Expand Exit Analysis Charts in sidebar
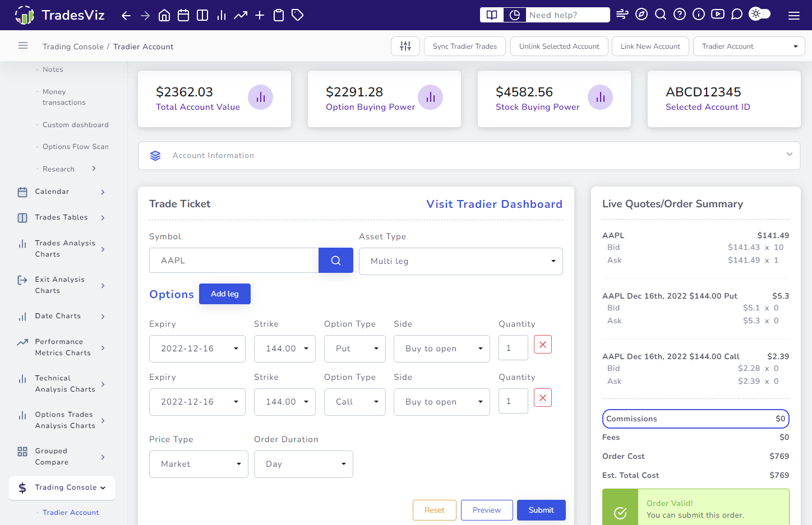Image resolution: width=812 pixels, height=525 pixels. click(x=62, y=285)
